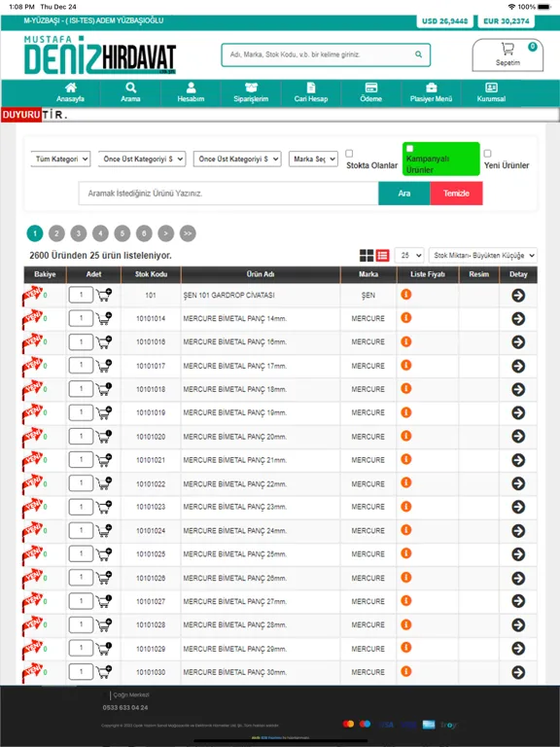The image size is (560, 747).
Task: Go to page 4 of results
Action: pyautogui.click(x=100, y=233)
